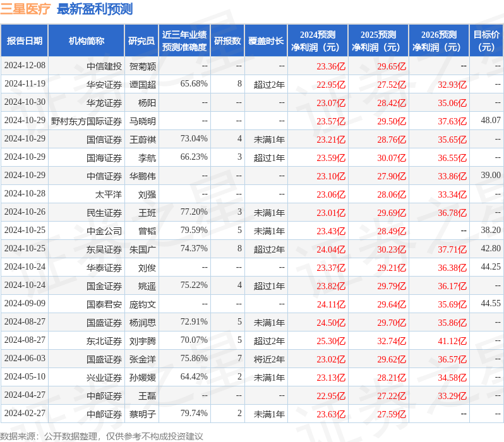The image size is (504, 442).
Task: Select institution 东吴证券
Action: pos(104,249)
